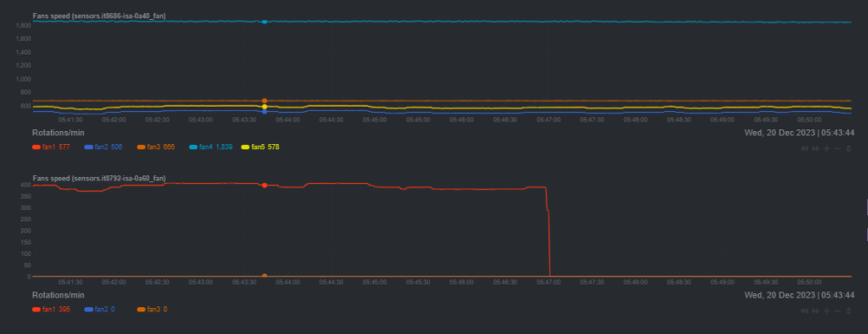
Task: Click 'Rotations/min' label under the bottom chart
Action: 58,295
